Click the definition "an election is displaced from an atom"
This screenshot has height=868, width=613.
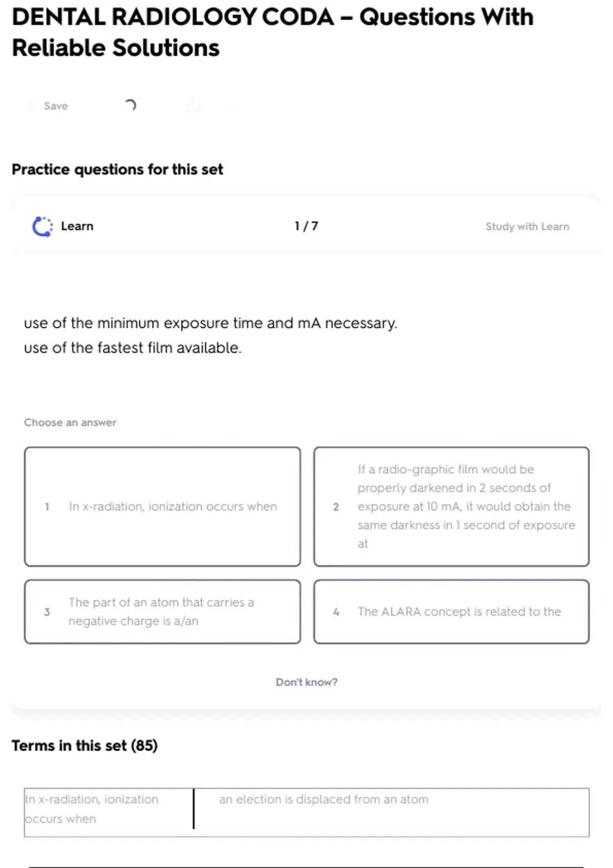(x=324, y=800)
